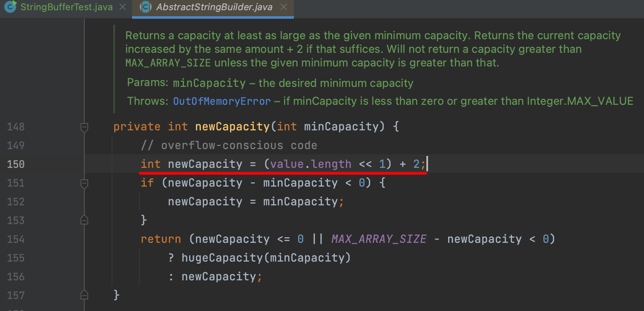Viewport: 644px width, 311px height.
Task: Click line number 148 in the gutter
Action: tap(16, 127)
